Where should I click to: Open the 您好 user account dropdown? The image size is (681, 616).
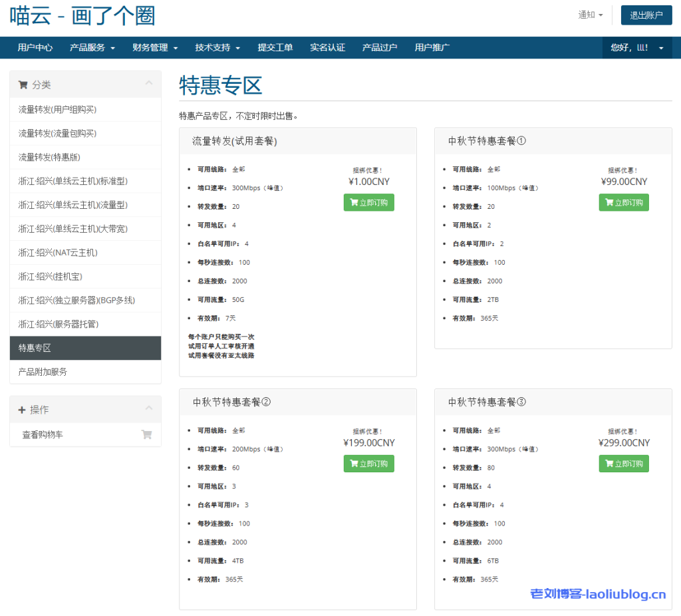636,48
